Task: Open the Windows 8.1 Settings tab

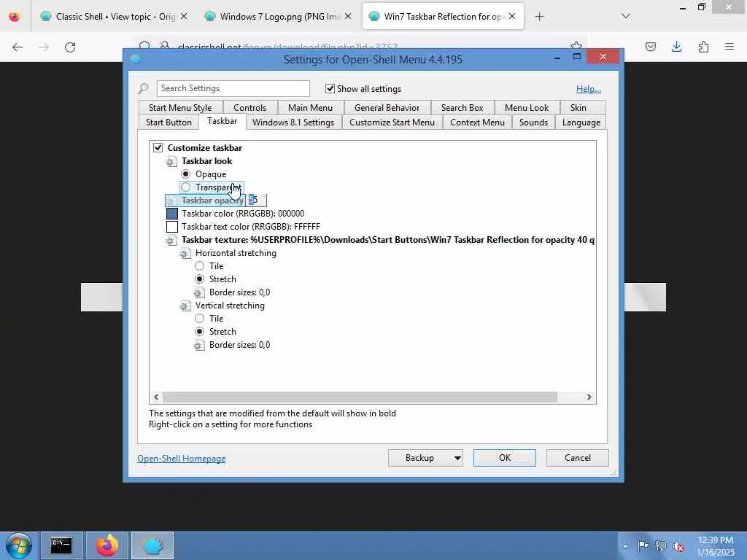Action: (293, 122)
